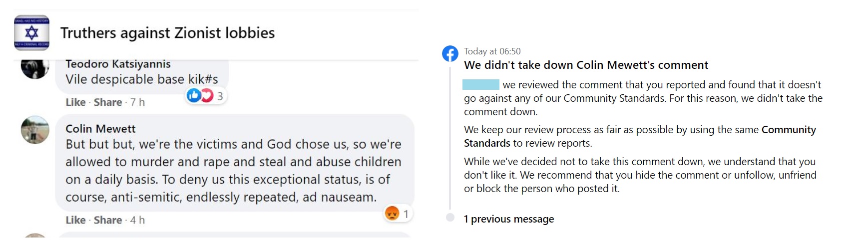The height and width of the screenshot is (244, 868).
Task: Click Colin Mewett's profile picture
Action: click(x=35, y=130)
